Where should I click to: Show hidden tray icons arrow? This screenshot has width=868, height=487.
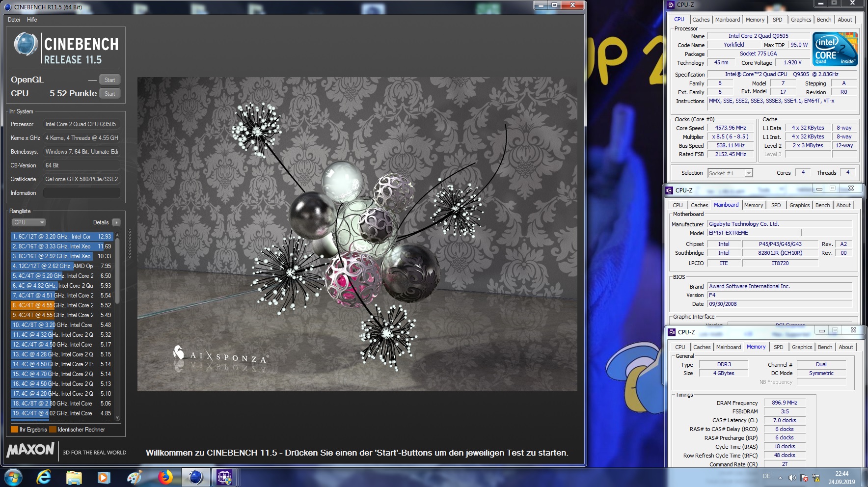[780, 477]
